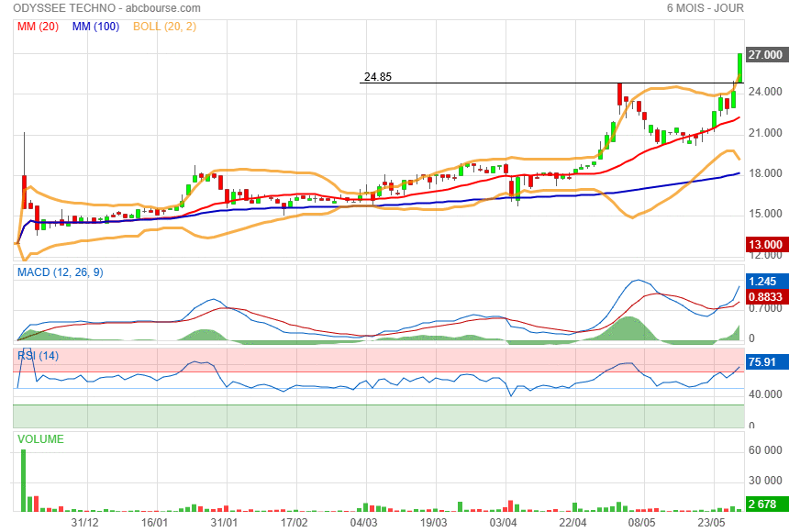Image resolution: width=789 pixels, height=532 pixels.
Task: Click the 30 000 volume axis label
Action: (765, 480)
